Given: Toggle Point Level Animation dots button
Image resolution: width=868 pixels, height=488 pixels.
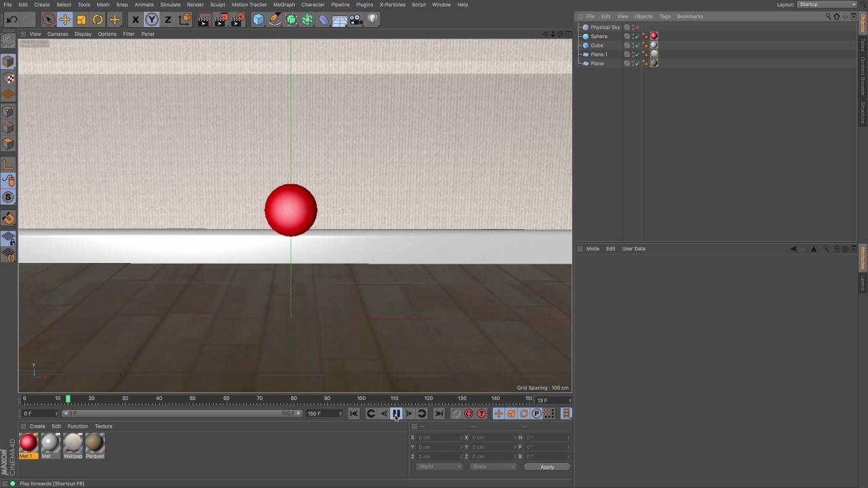Looking at the screenshot, I should pos(549,413).
